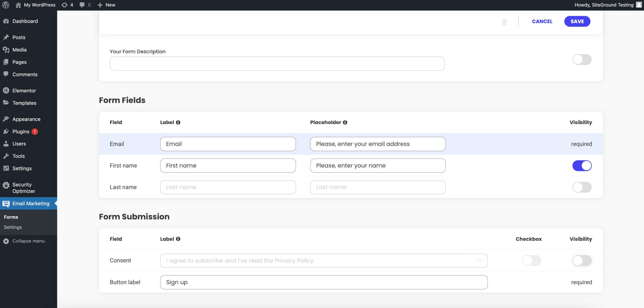Viewport: 644px width, 308px height.
Task: Click Email label input field
Action: [x=228, y=144]
